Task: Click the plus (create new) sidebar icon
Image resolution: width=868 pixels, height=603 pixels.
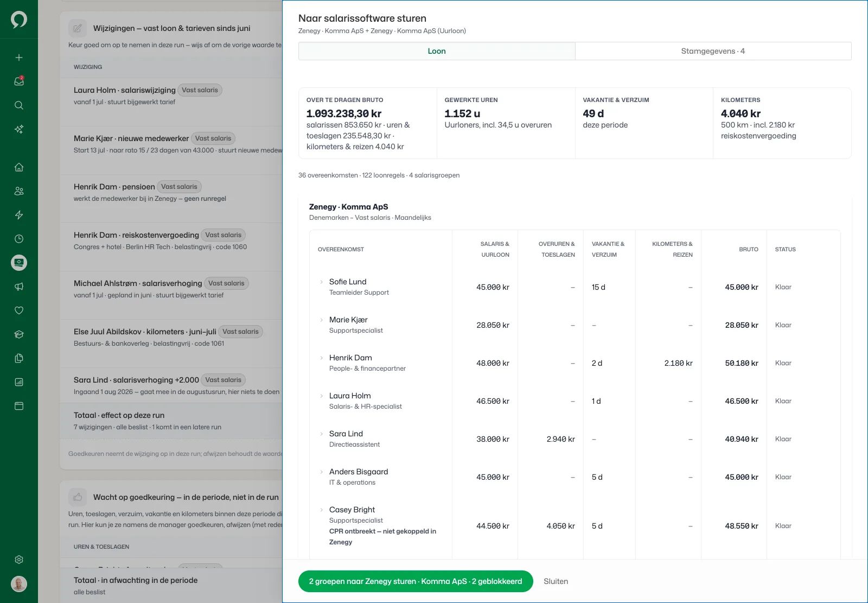Action: tap(19, 58)
